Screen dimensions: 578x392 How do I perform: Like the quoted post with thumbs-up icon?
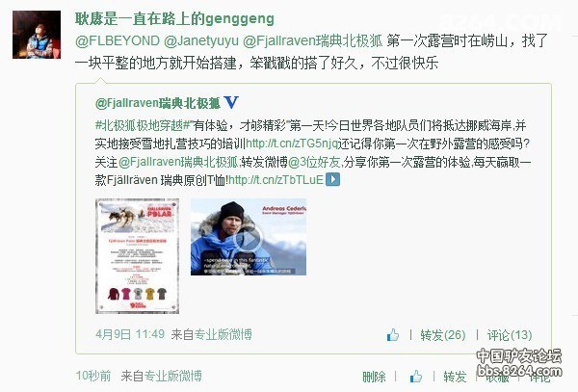tap(393, 334)
